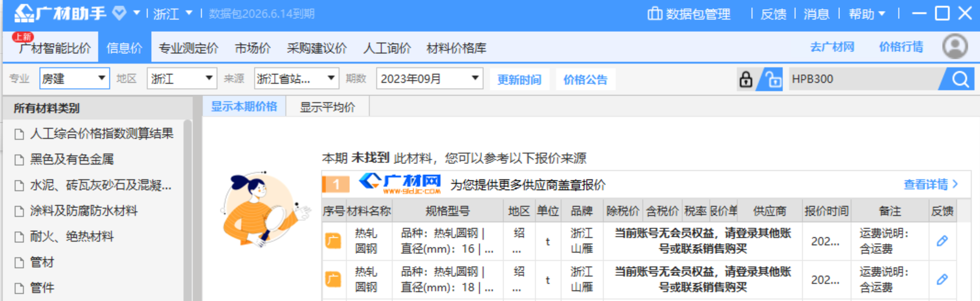The width and height of the screenshot is (980, 301).
Task: Switch to 人工询价 tab
Action: pyautogui.click(x=387, y=48)
